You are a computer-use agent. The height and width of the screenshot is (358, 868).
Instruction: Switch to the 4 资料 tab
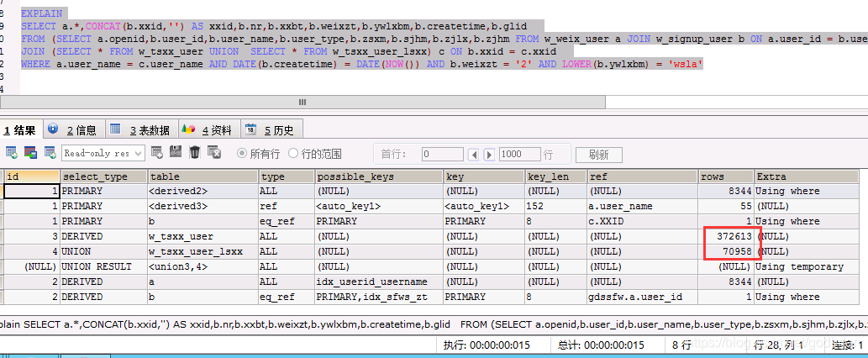pos(208,130)
